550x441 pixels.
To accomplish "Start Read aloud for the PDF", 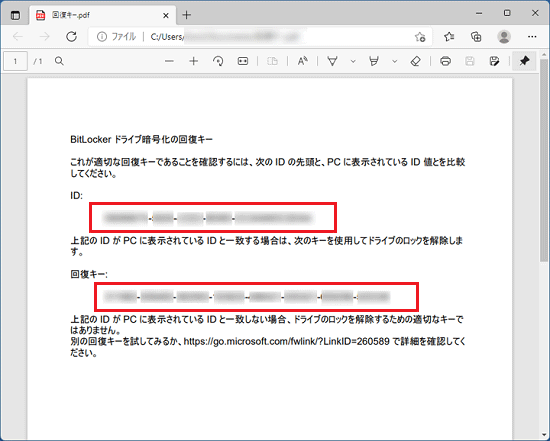I will [303, 61].
